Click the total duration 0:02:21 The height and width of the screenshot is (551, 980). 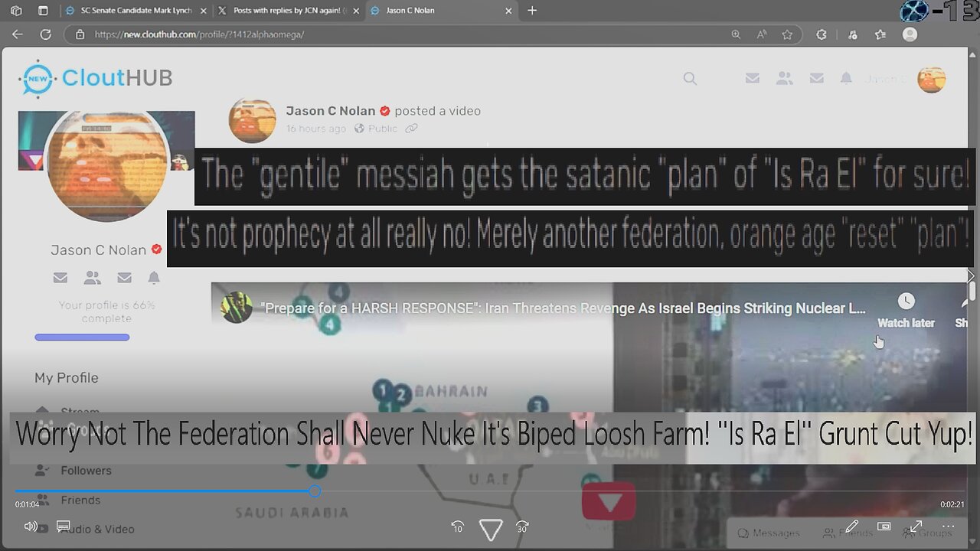(x=952, y=504)
